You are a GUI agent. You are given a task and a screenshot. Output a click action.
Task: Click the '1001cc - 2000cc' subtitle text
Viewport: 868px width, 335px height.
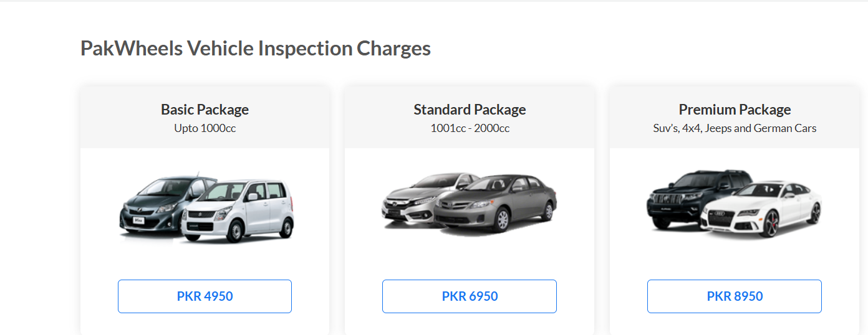470,128
